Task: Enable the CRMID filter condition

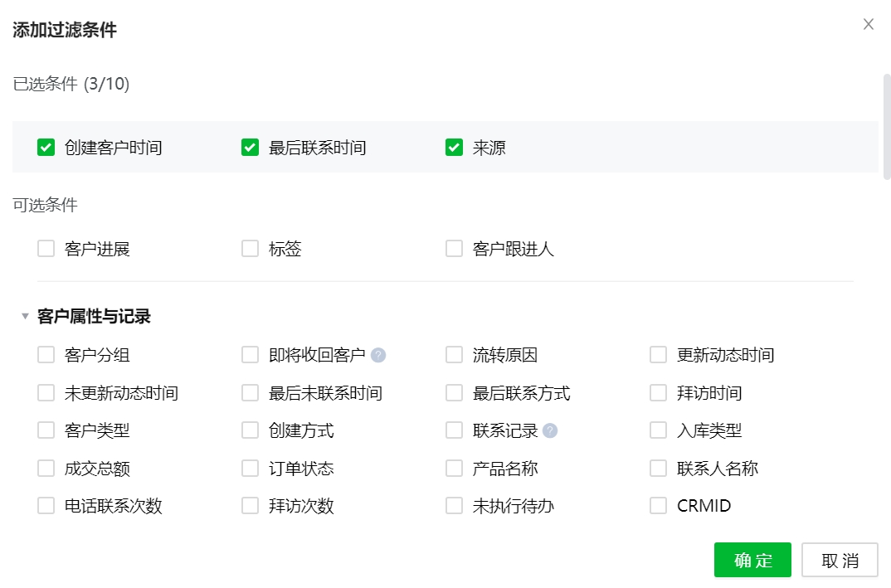Action: point(656,504)
